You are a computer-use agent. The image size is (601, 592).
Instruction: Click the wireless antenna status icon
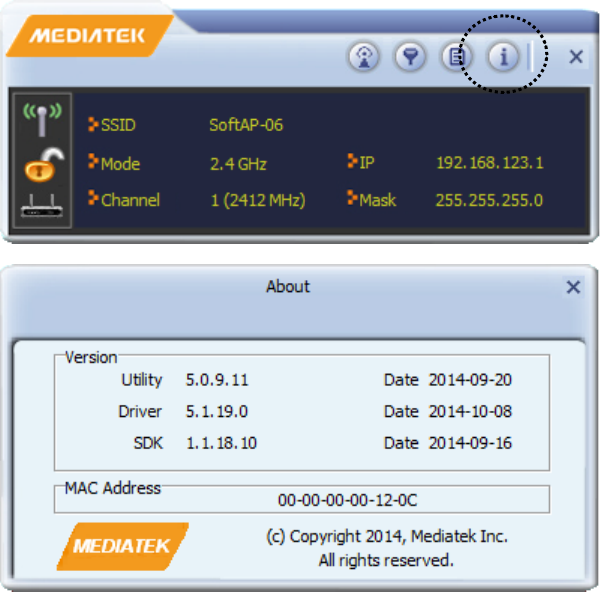[42, 119]
